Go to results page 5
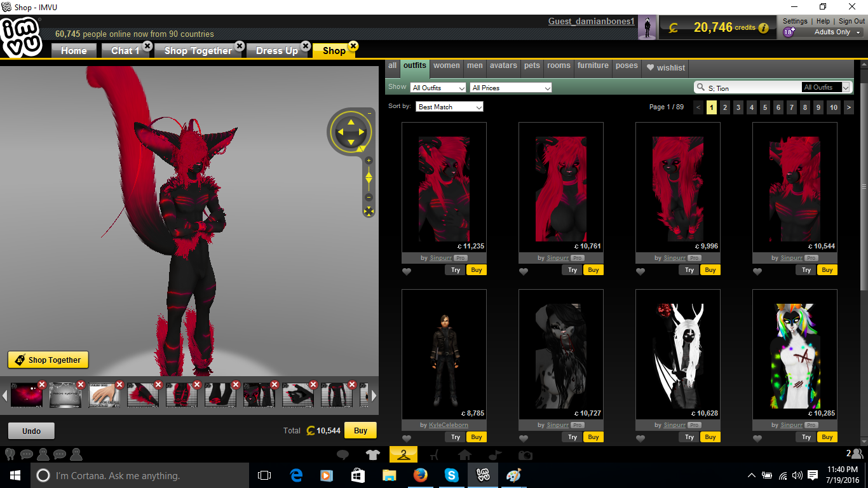This screenshot has height=488, width=868. point(765,107)
